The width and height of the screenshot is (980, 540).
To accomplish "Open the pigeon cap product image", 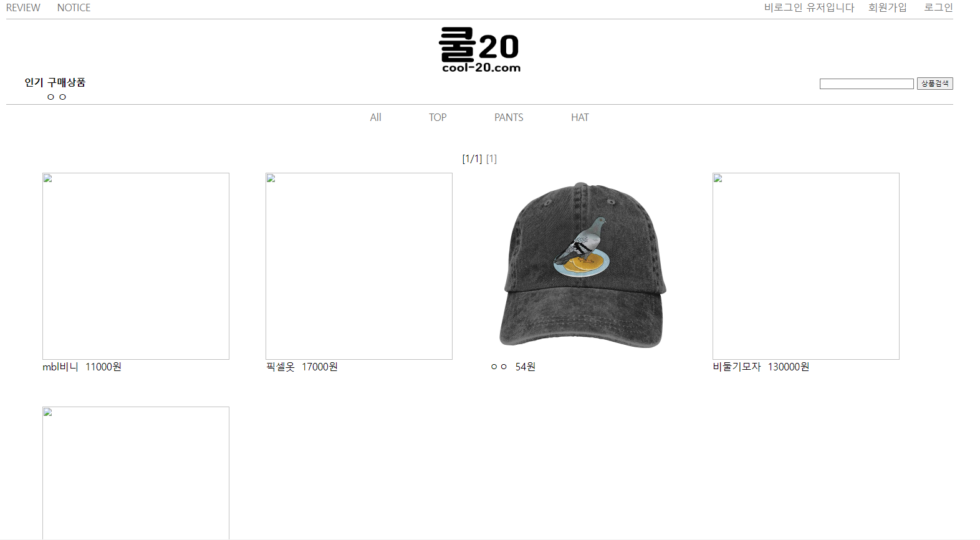I will click(x=582, y=266).
